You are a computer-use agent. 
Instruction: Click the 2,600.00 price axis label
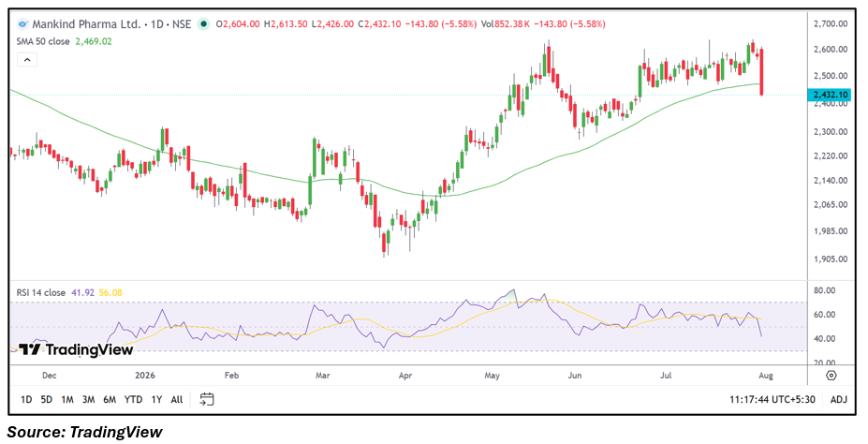831,50
